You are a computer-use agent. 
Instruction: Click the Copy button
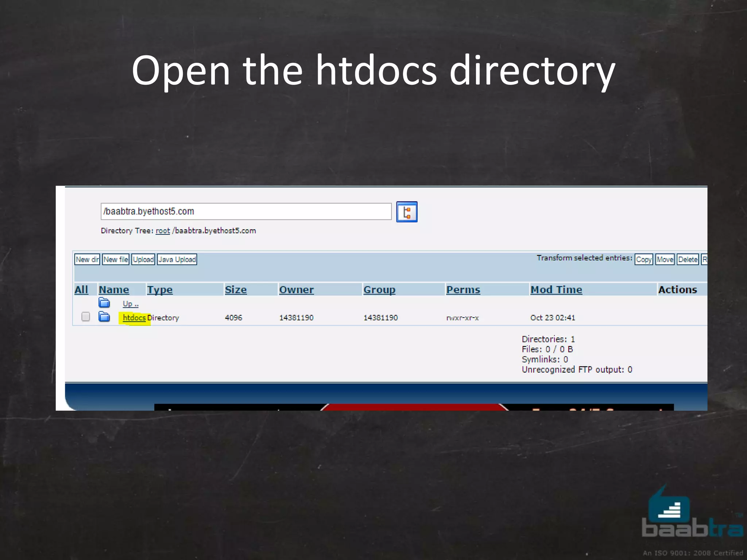[x=644, y=260]
